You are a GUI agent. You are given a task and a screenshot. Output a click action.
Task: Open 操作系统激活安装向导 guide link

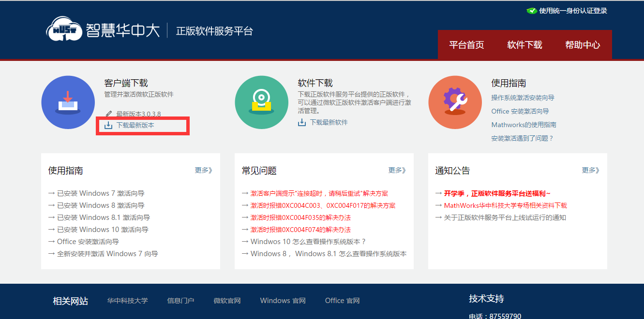(x=523, y=98)
